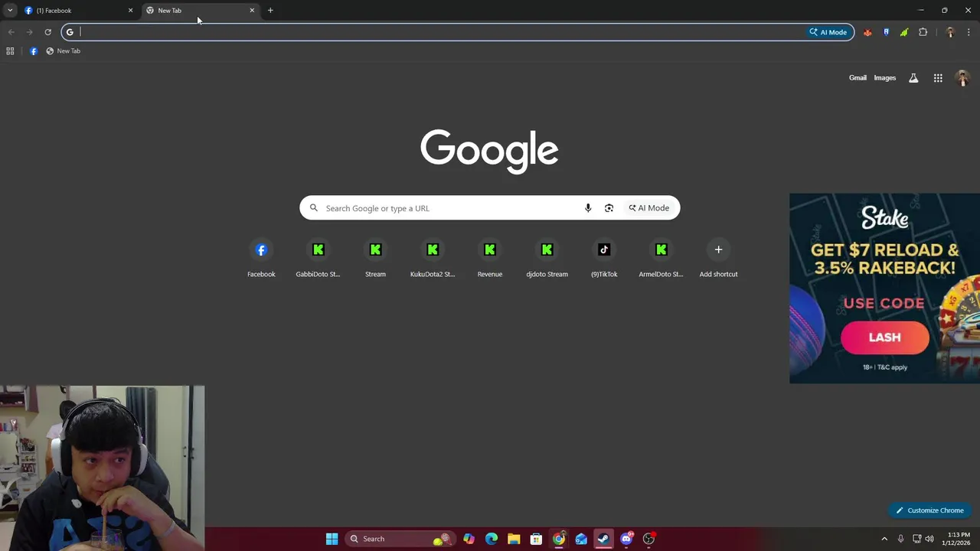
Task: Open a new tab with plus button
Action: click(270, 11)
